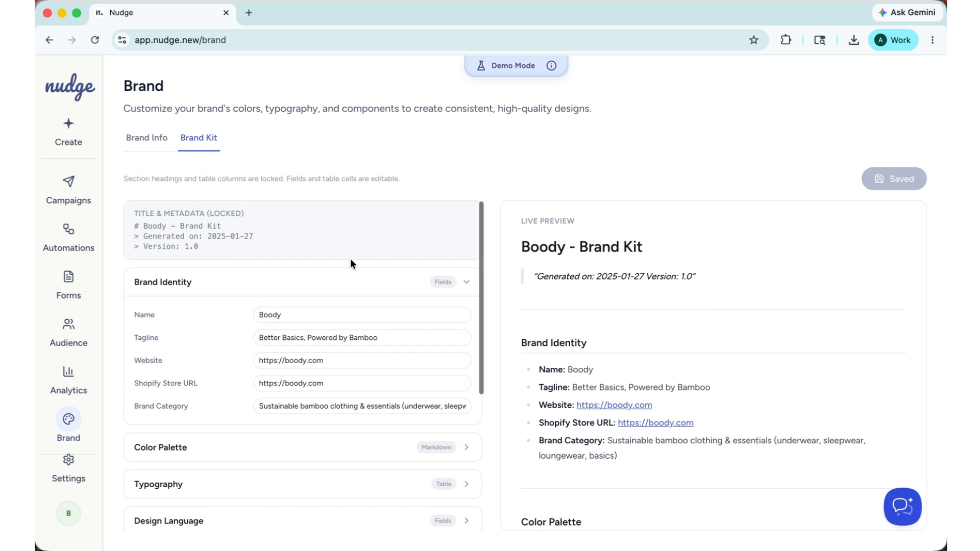The width and height of the screenshot is (980, 551).
Task: Click the Saved button
Action: click(x=894, y=179)
